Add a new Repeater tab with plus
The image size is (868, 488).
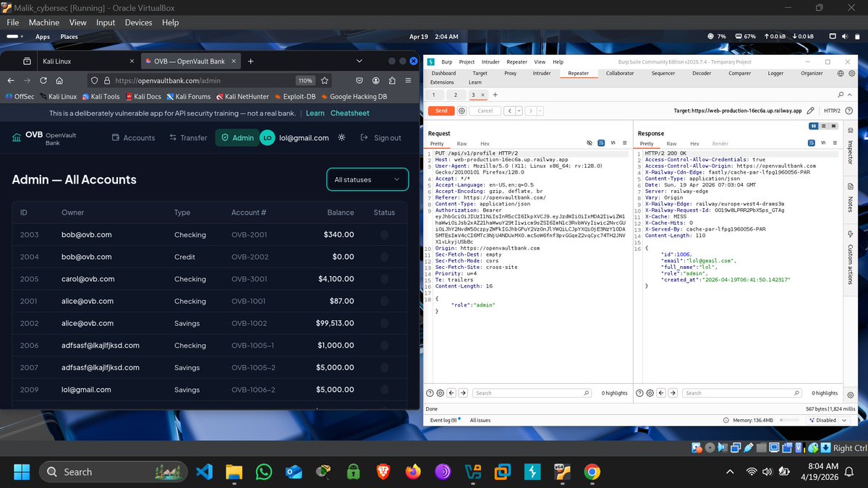coord(495,95)
